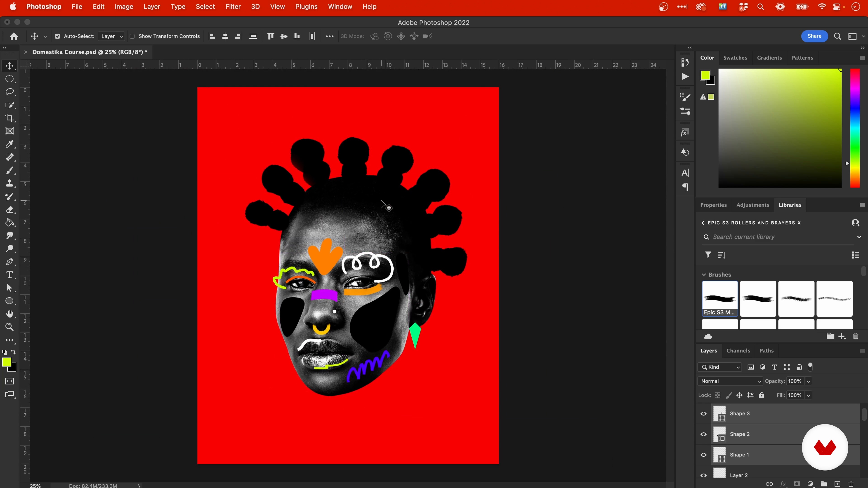Open more align options ellipsis

point(330,36)
